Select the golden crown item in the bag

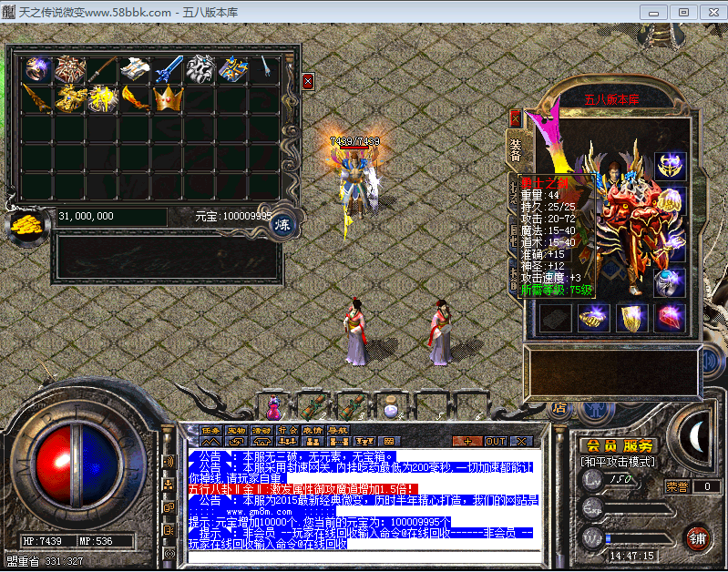(x=168, y=98)
